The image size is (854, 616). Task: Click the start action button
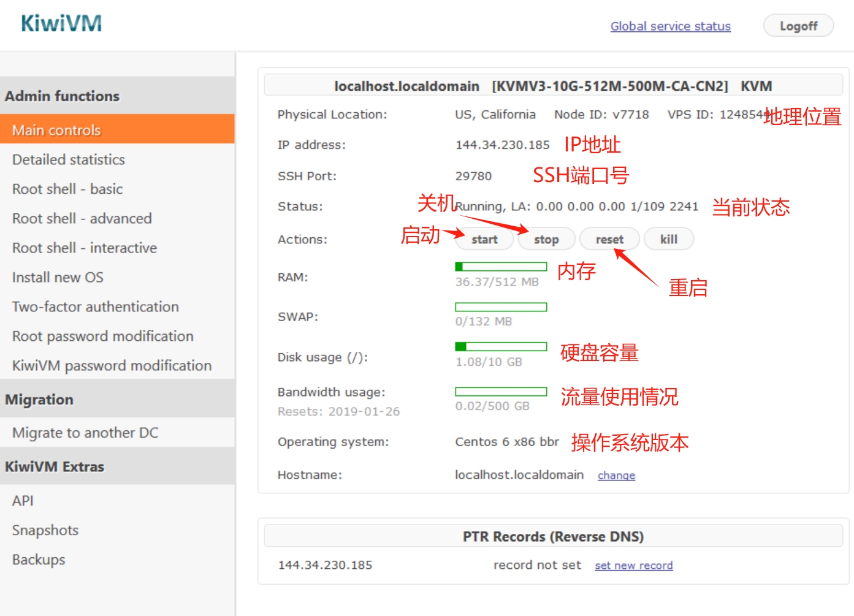[484, 239]
